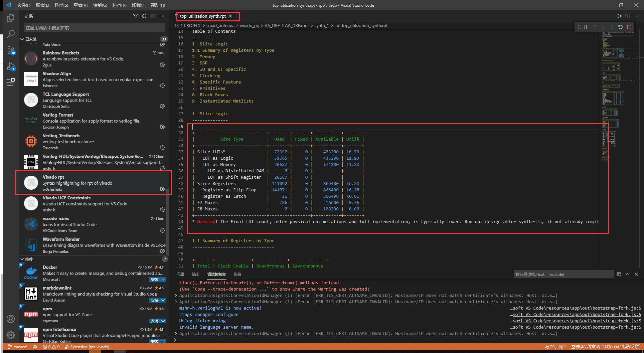Open Run and Debug view

coord(11,66)
